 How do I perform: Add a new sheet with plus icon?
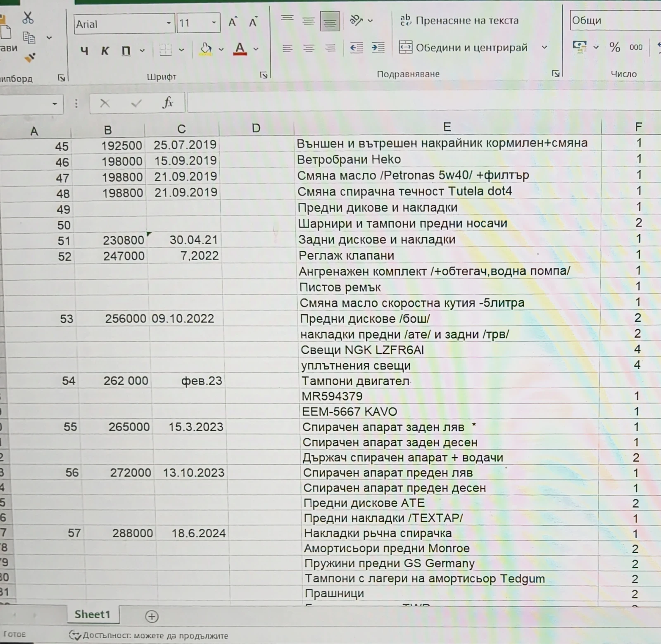click(152, 616)
